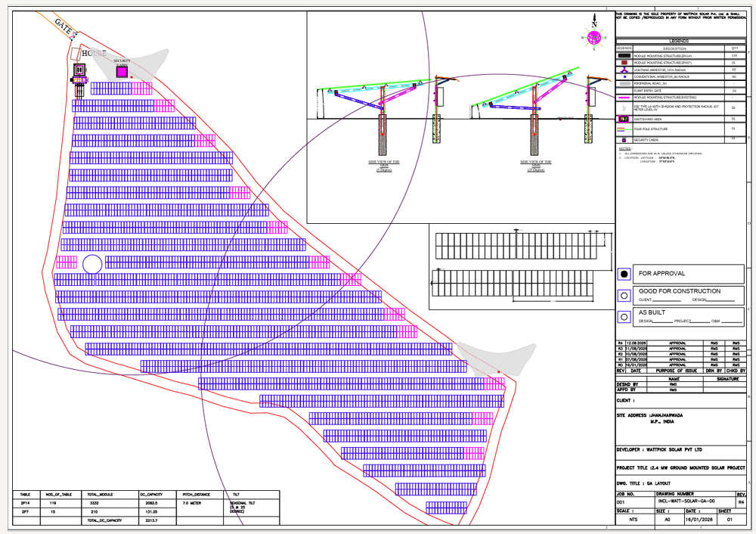This screenshot has height=534, width=756.
Task: Click the 2P14 table row cell
Action: [25, 503]
